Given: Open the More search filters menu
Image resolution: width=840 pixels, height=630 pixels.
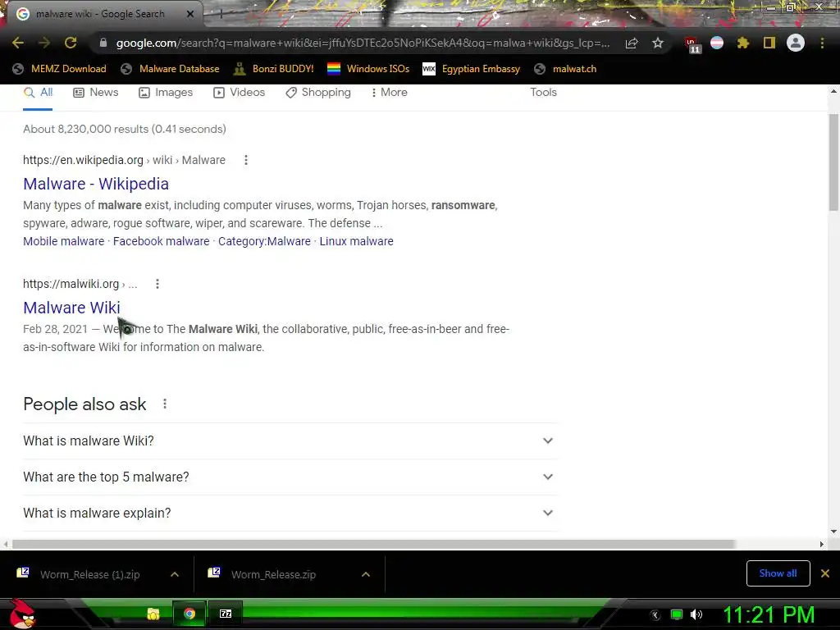Looking at the screenshot, I should tap(390, 93).
